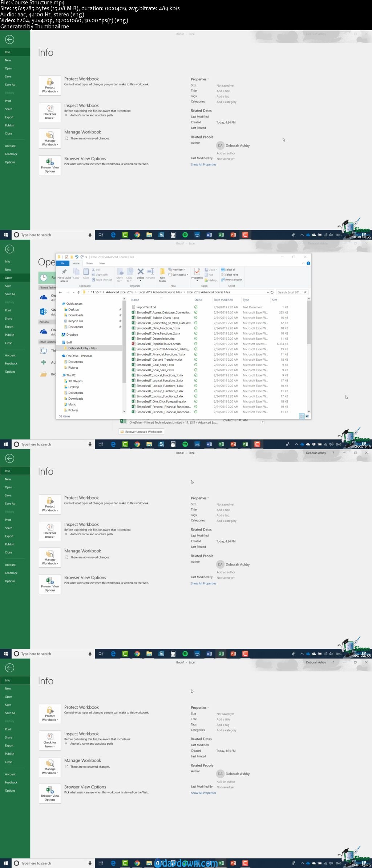This screenshot has width=372, height=868.
Task: Click Browser View Options button in the 00:00:55 frame
Action: pos(50,165)
